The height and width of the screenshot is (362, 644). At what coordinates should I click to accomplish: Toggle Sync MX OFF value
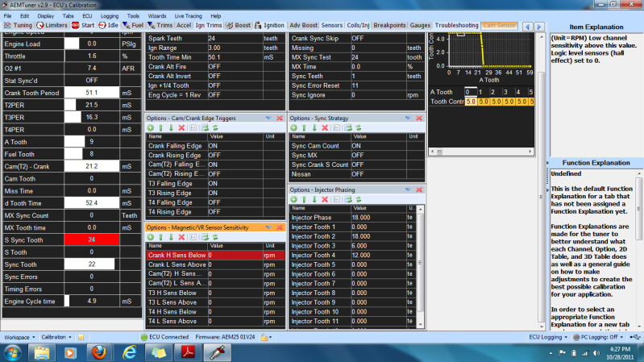(x=379, y=156)
